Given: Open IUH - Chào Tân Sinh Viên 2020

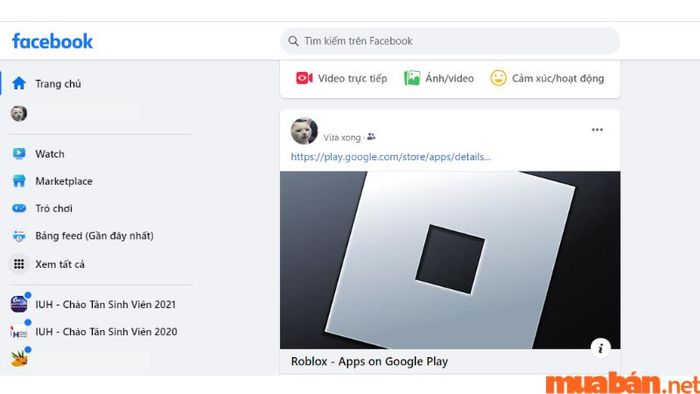Looking at the screenshot, I should tap(106, 332).
